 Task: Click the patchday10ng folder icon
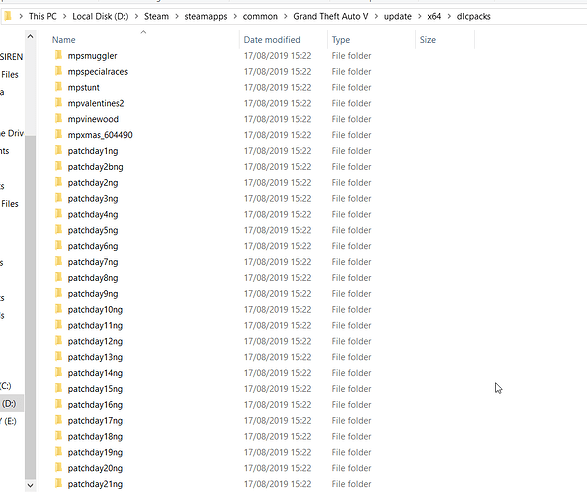(58, 309)
